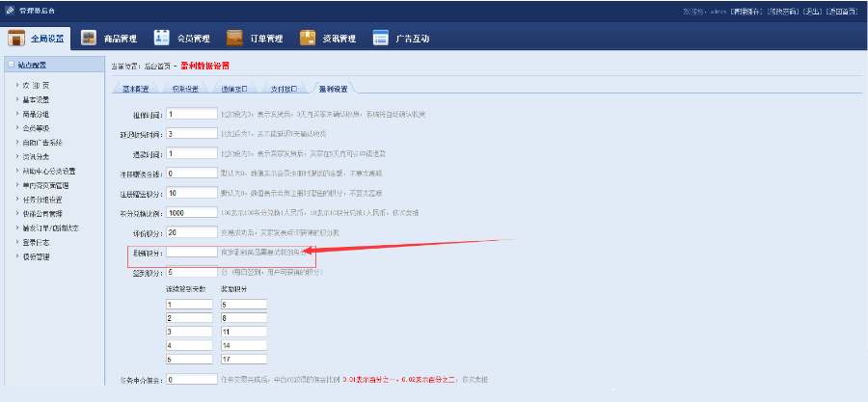The height and width of the screenshot is (402, 868).
Task: Focus the 签到积分 input field
Action: [192, 272]
